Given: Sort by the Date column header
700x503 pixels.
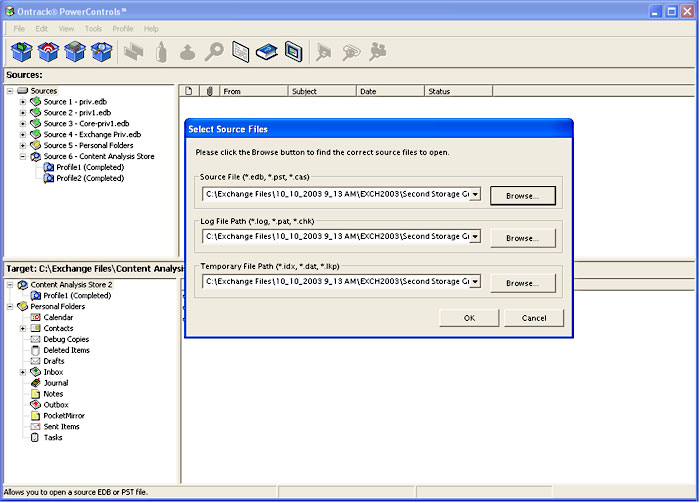Looking at the screenshot, I should (x=390, y=91).
